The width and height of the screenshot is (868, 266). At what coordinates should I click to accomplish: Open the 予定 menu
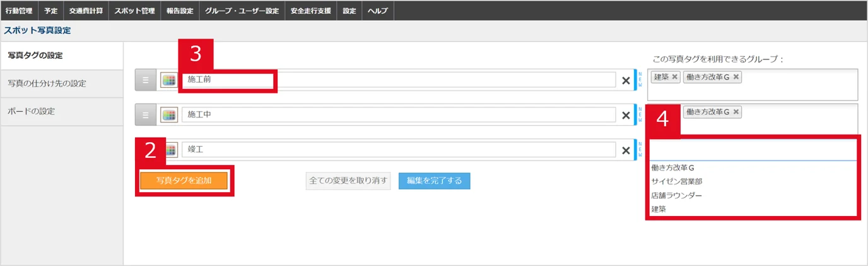coord(50,11)
